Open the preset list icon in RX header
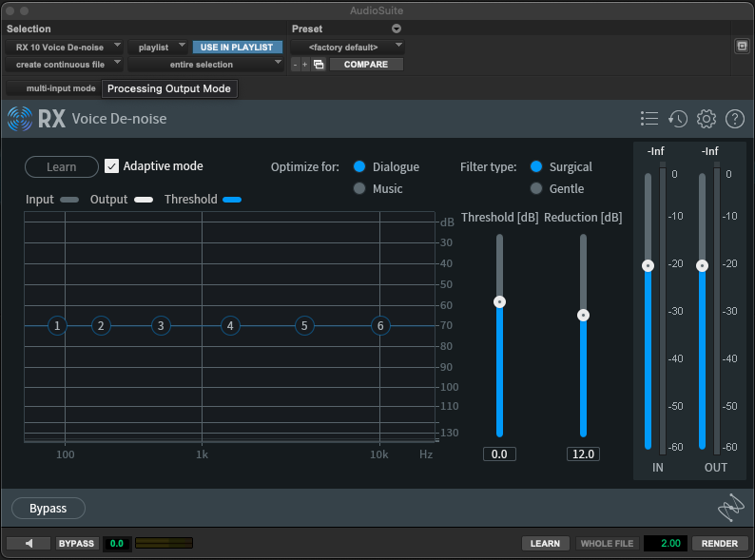This screenshot has width=755, height=560. (x=649, y=119)
